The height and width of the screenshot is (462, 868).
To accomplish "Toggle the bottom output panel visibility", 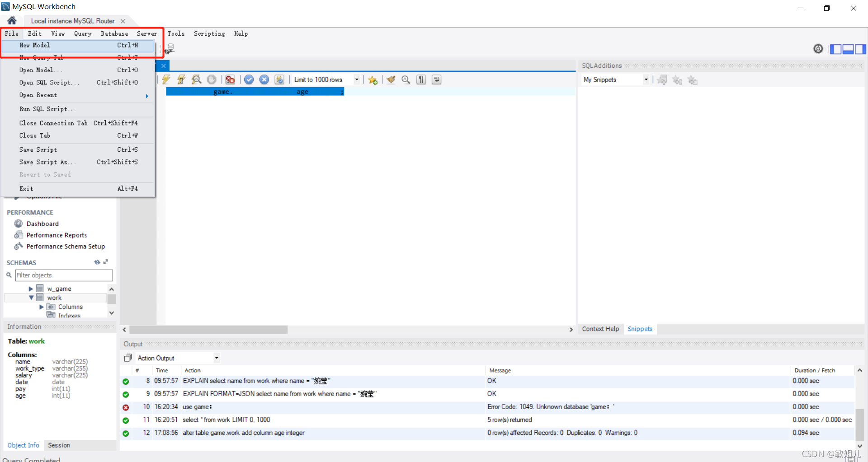I will 848,49.
